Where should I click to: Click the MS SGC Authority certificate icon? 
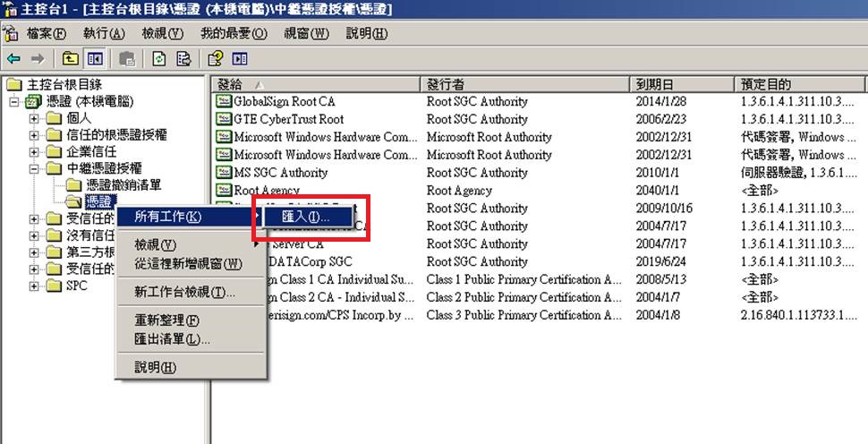point(224,172)
